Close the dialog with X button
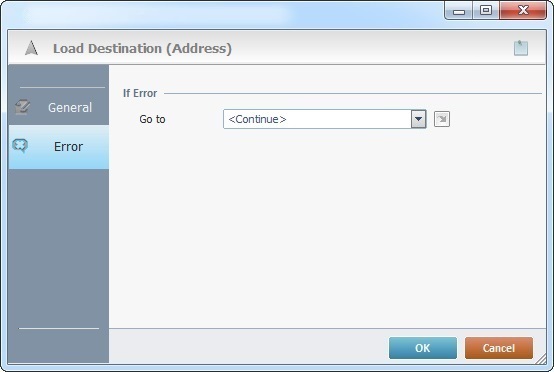This screenshot has height=372, width=554. [523, 11]
